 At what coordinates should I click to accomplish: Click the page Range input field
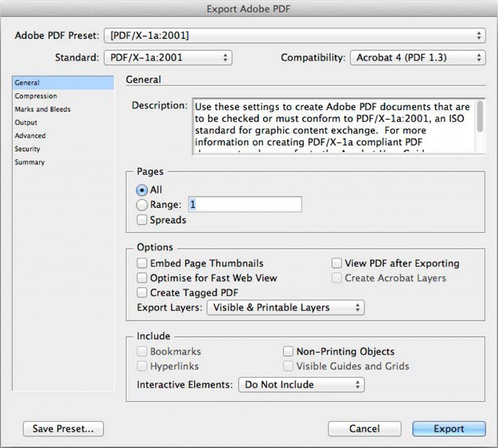click(245, 204)
